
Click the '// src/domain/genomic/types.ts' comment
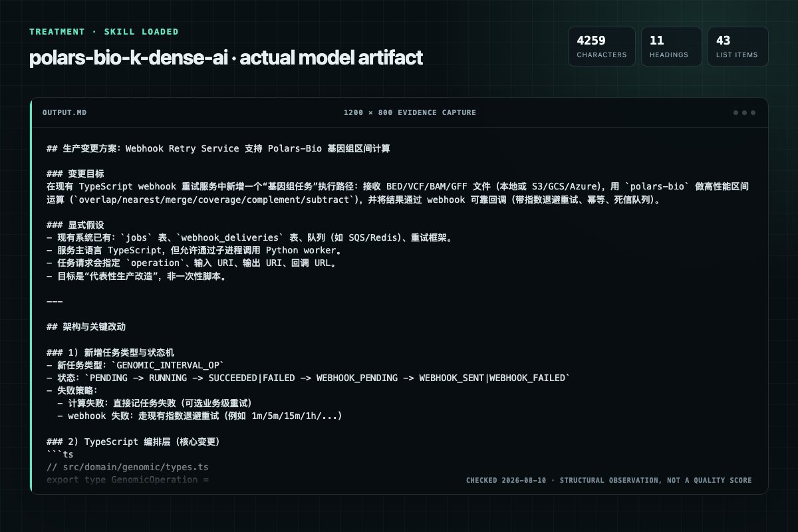[128, 467]
